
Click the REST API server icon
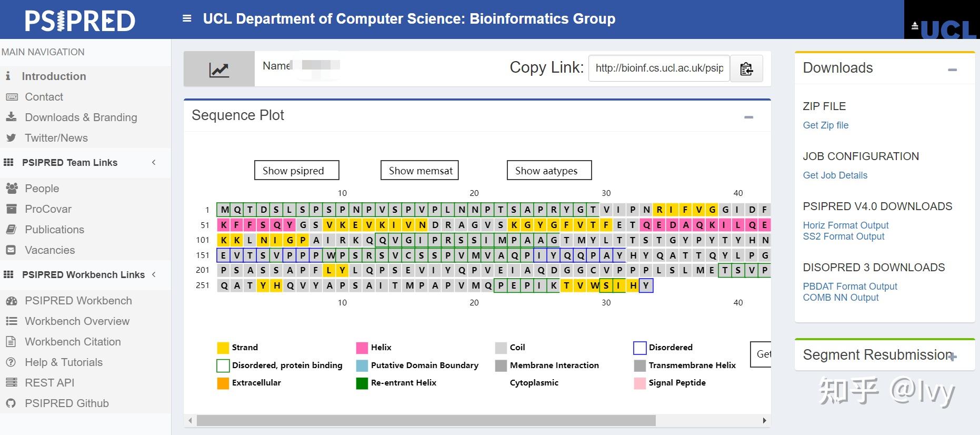[x=11, y=383]
